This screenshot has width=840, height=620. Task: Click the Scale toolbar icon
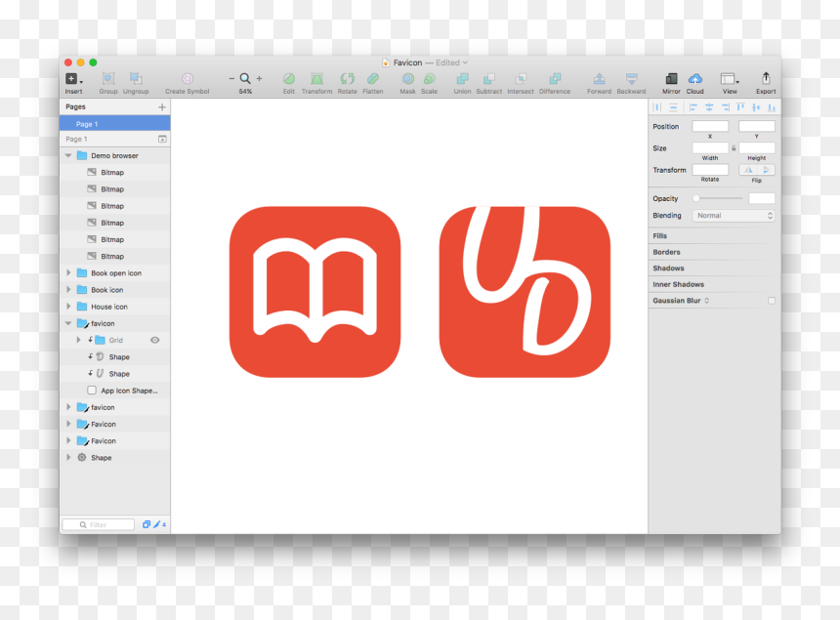[429, 79]
